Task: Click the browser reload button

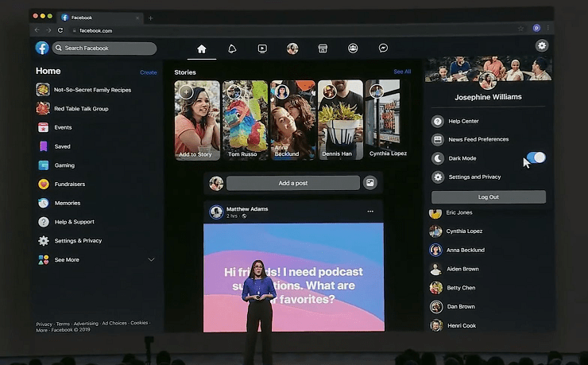Action: click(60, 30)
